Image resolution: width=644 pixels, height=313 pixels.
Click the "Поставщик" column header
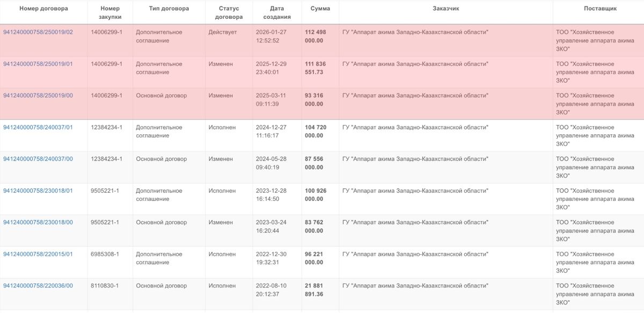(600, 9)
